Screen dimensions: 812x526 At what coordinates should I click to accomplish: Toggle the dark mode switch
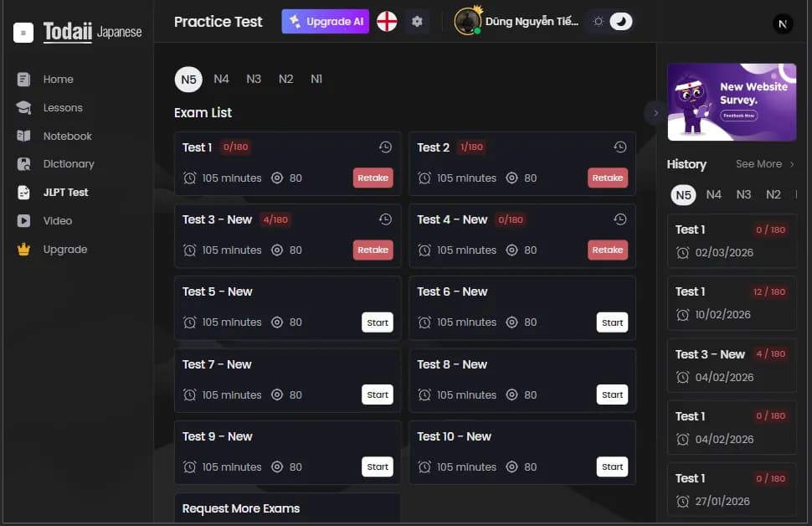coord(620,22)
